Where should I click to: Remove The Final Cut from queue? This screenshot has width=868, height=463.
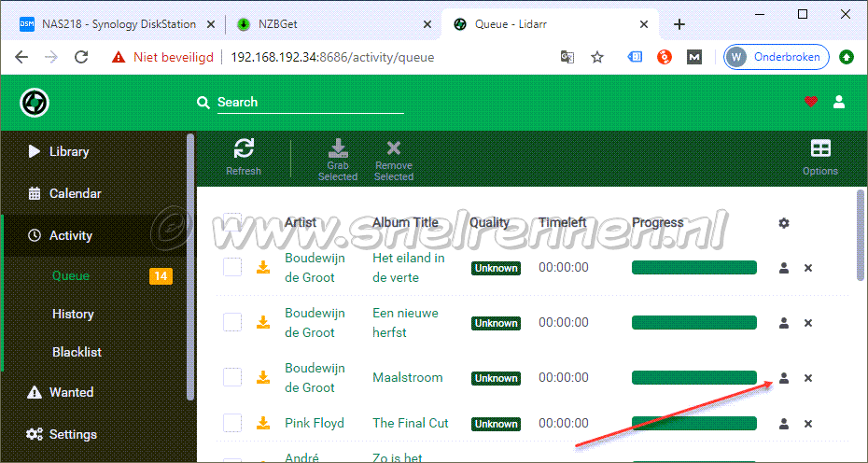point(808,424)
